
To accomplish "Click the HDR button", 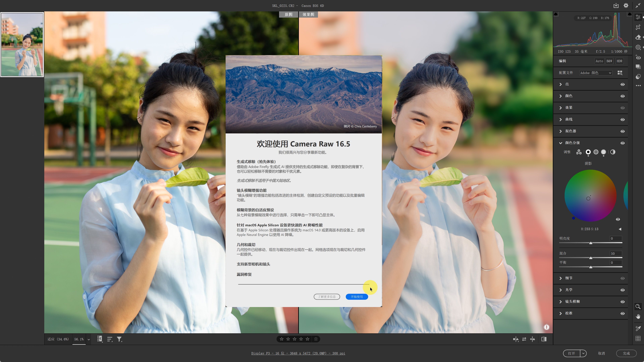I will (620, 61).
